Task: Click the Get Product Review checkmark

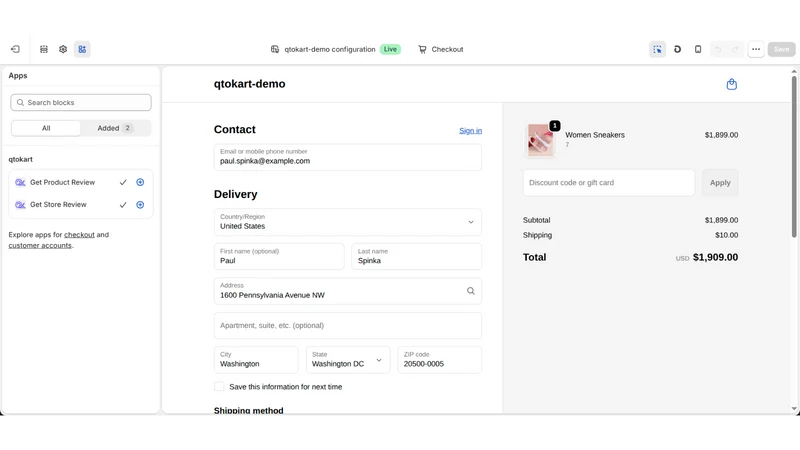Action: pyautogui.click(x=123, y=182)
